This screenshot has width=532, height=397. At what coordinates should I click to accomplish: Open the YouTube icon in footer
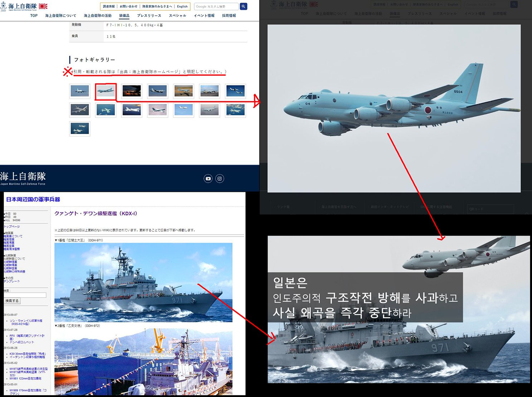[x=208, y=179]
